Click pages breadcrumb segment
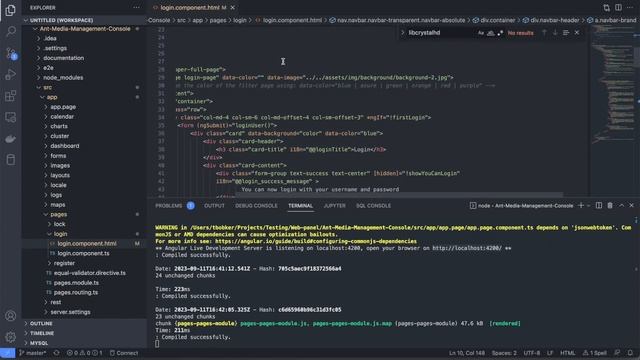Image resolution: width=640 pixels, height=360 pixels. 218,20
